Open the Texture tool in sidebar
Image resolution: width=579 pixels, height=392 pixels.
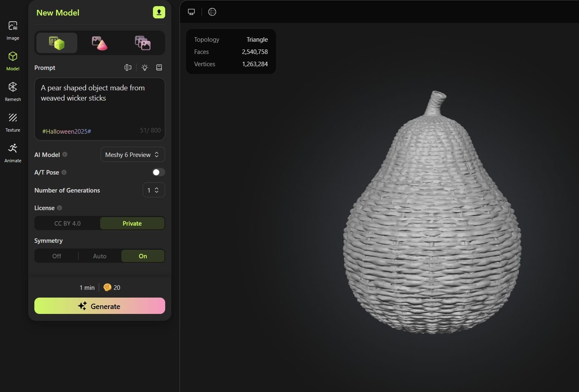pos(13,122)
